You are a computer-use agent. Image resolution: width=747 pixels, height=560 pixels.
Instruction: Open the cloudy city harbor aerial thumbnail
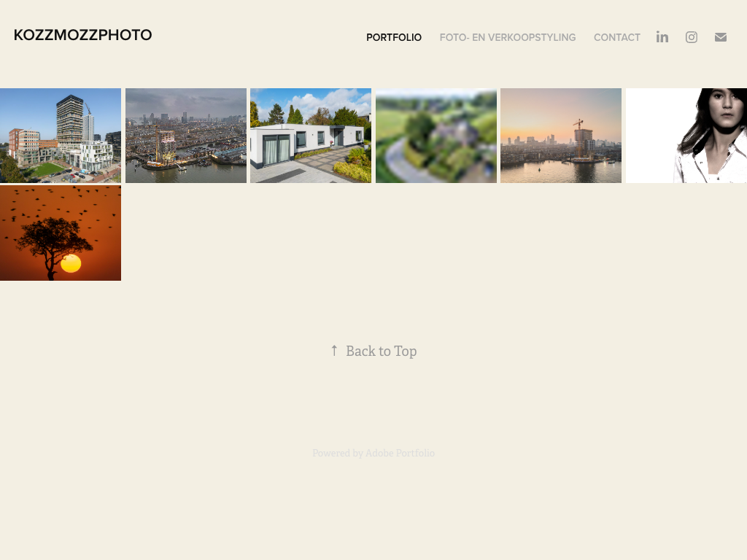click(186, 135)
